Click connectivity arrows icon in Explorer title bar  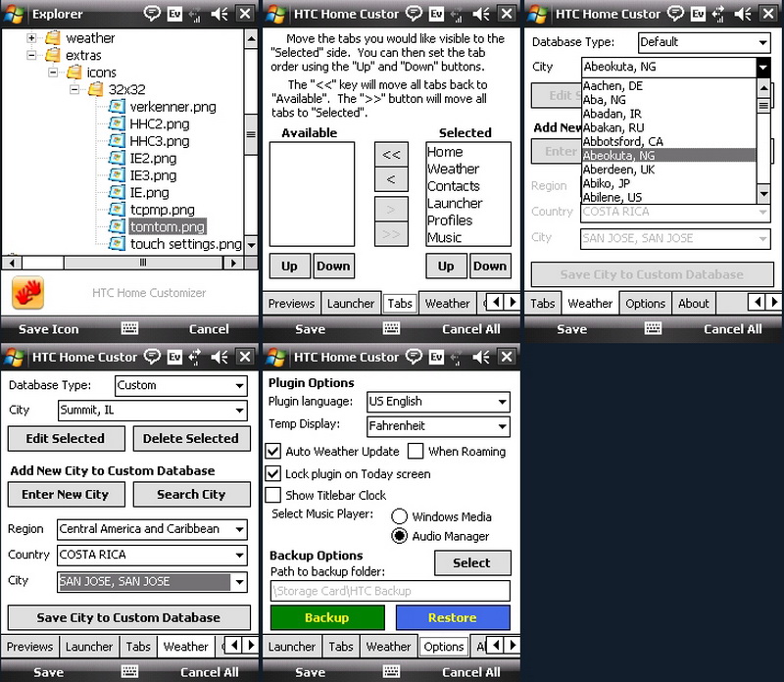[196, 14]
